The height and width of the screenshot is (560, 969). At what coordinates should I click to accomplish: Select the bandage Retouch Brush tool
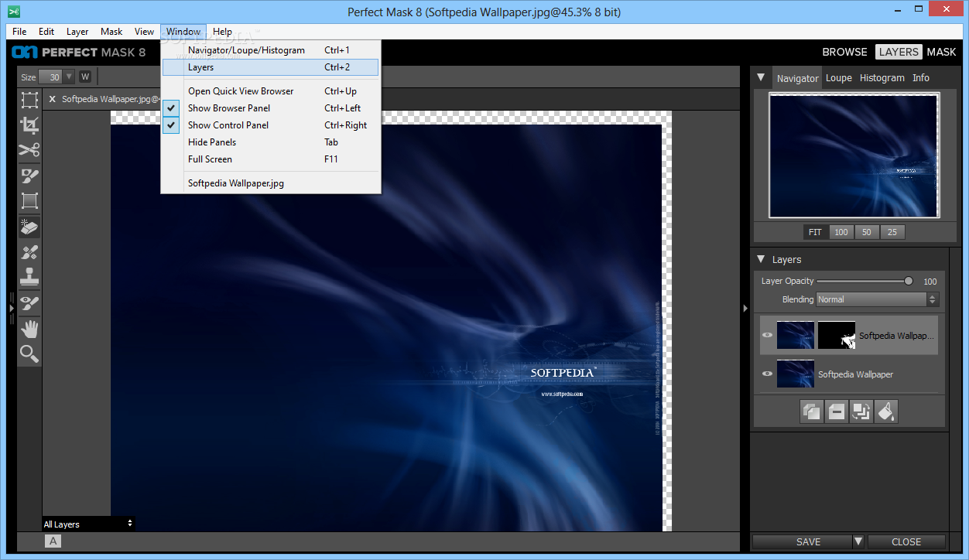pos(29,252)
